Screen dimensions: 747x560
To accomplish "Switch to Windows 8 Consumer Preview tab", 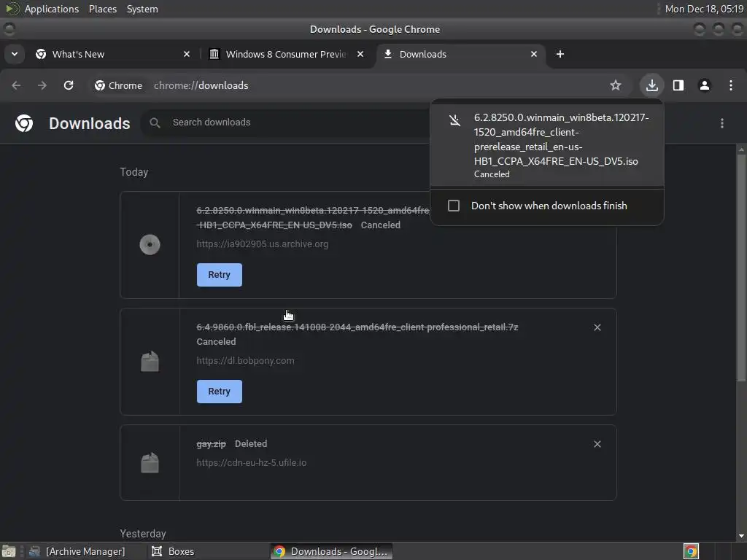I will coord(287,54).
